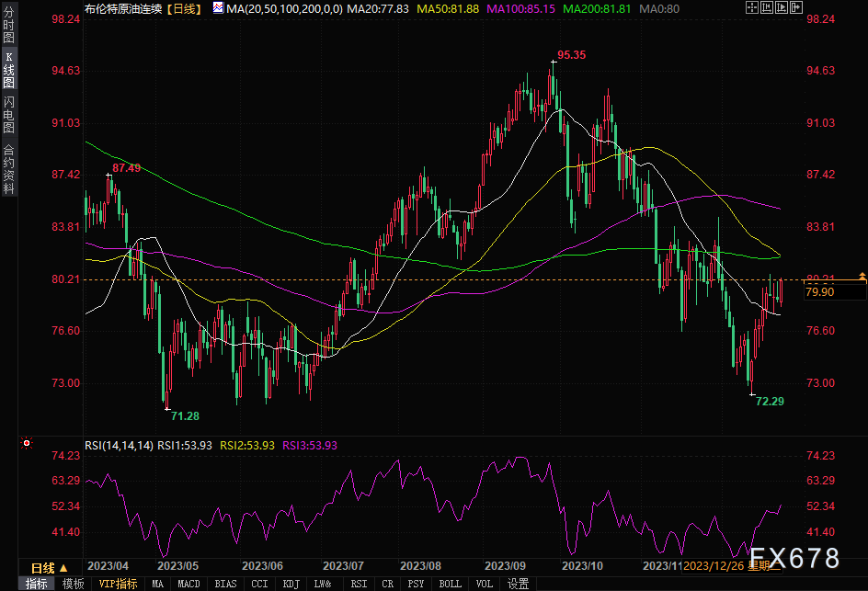Screen dimensions: 868x591
Task: Switch to the 模板 tab
Action: [73, 584]
